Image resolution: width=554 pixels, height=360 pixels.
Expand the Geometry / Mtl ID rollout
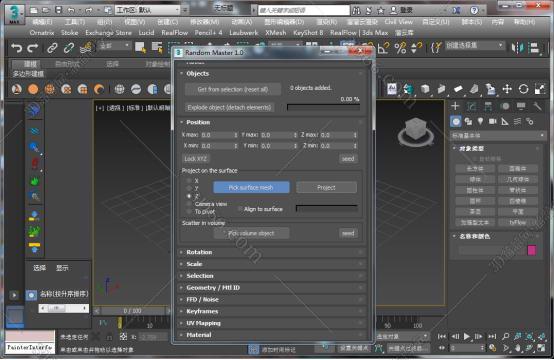click(x=272, y=288)
